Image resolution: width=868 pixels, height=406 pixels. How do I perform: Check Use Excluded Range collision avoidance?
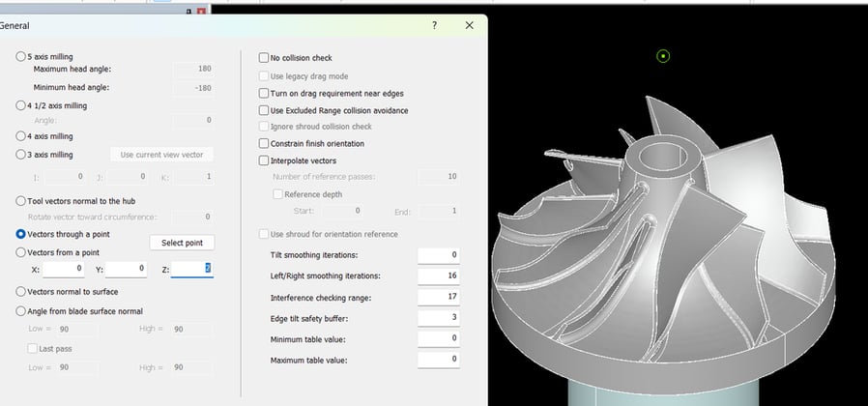tap(264, 110)
